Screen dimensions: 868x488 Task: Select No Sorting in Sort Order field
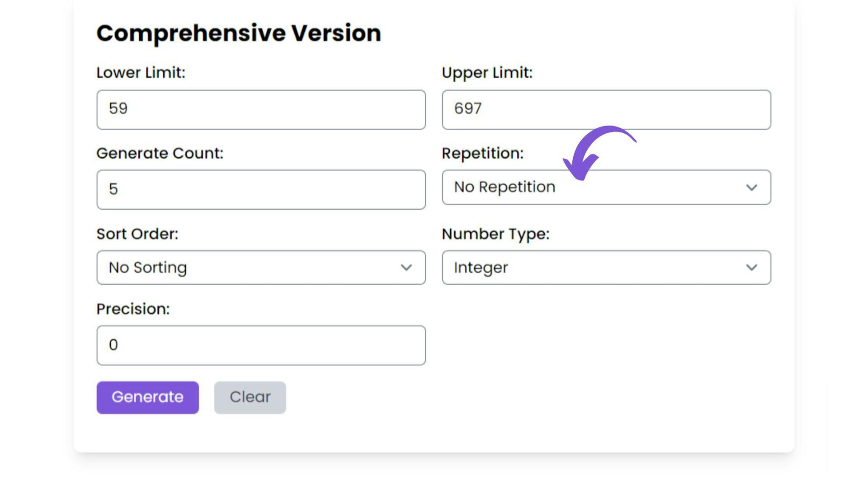pos(260,267)
